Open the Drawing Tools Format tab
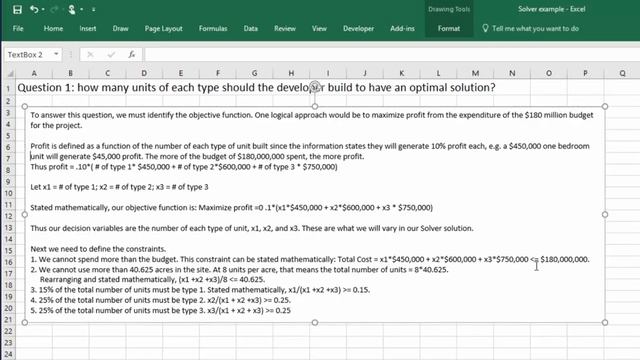This screenshot has width=640, height=360. [449, 29]
